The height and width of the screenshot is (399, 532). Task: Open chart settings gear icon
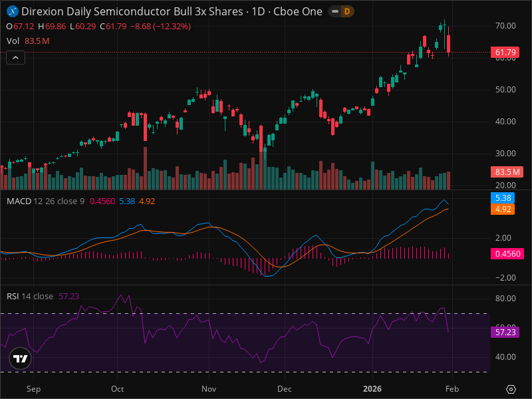click(511, 389)
